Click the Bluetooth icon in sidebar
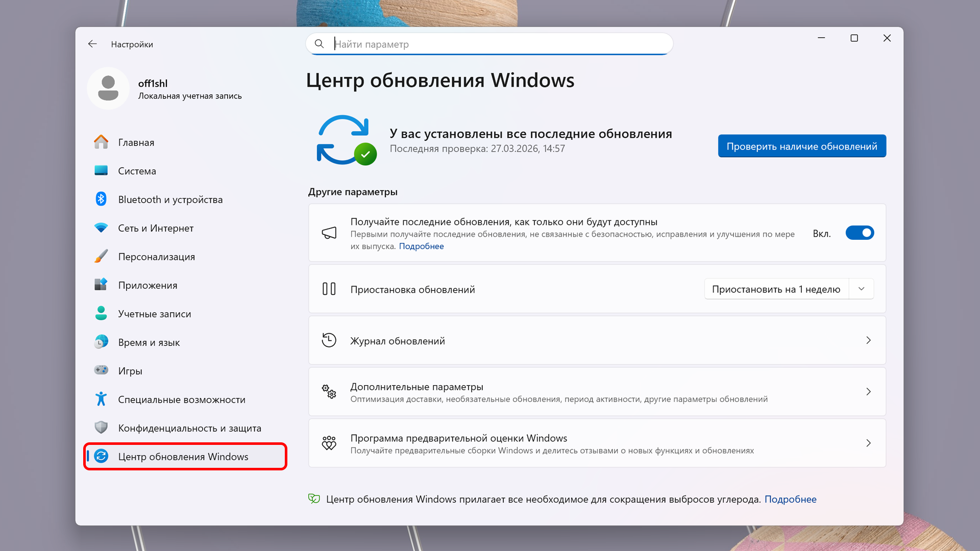The image size is (980, 551). tap(101, 199)
